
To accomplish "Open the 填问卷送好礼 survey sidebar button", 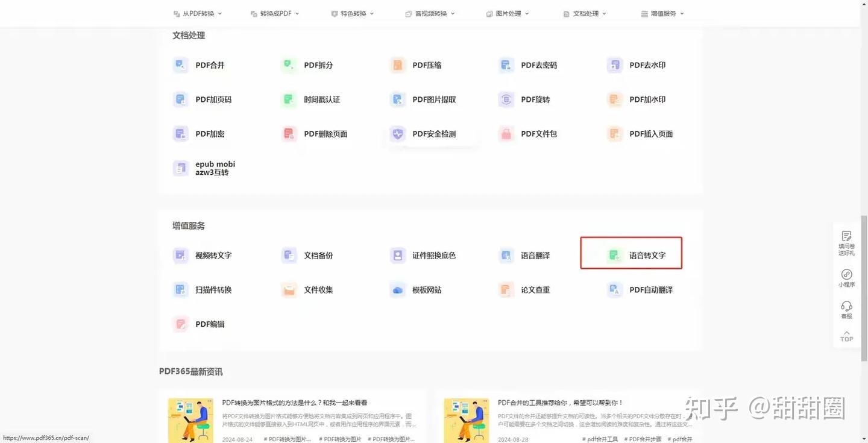I will click(847, 243).
